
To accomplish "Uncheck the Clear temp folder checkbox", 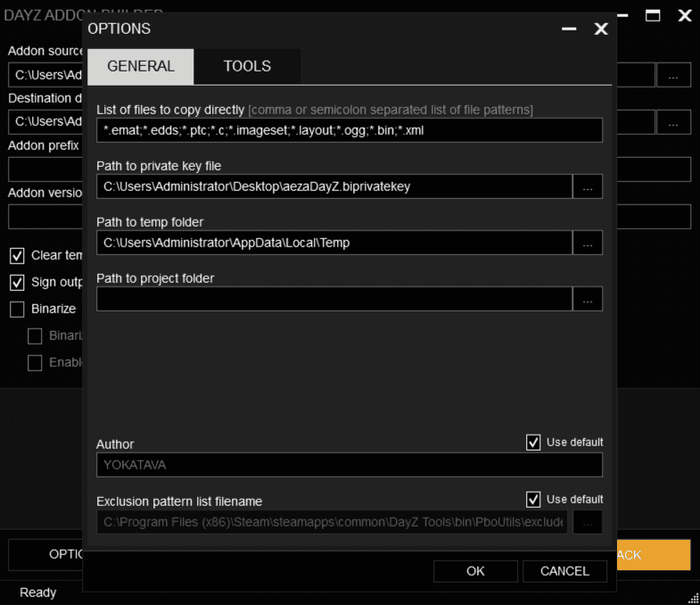I will 17,256.
